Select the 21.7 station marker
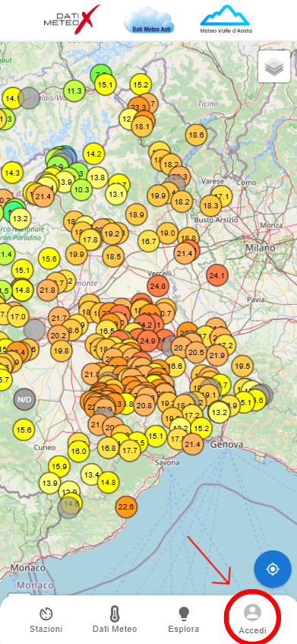Image resolution: width=297 pixels, height=644 pixels. coord(59,318)
